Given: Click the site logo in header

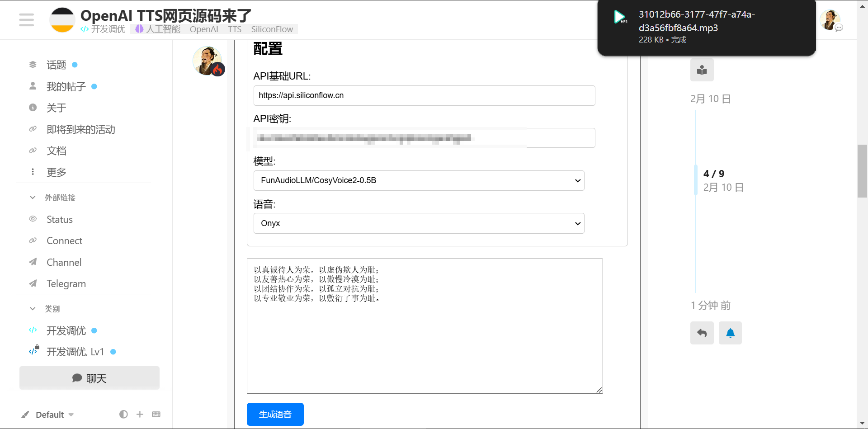Looking at the screenshot, I should point(62,20).
